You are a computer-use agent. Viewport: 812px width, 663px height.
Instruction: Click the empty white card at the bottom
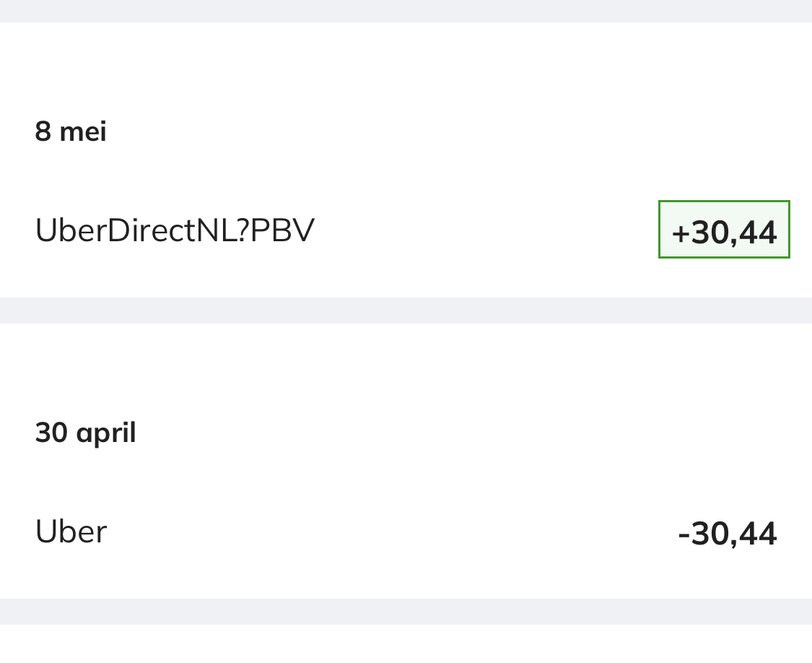pos(406,643)
